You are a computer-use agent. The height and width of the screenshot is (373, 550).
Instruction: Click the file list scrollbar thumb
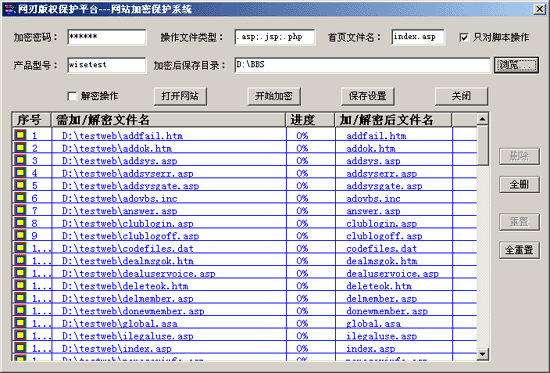coord(483,145)
